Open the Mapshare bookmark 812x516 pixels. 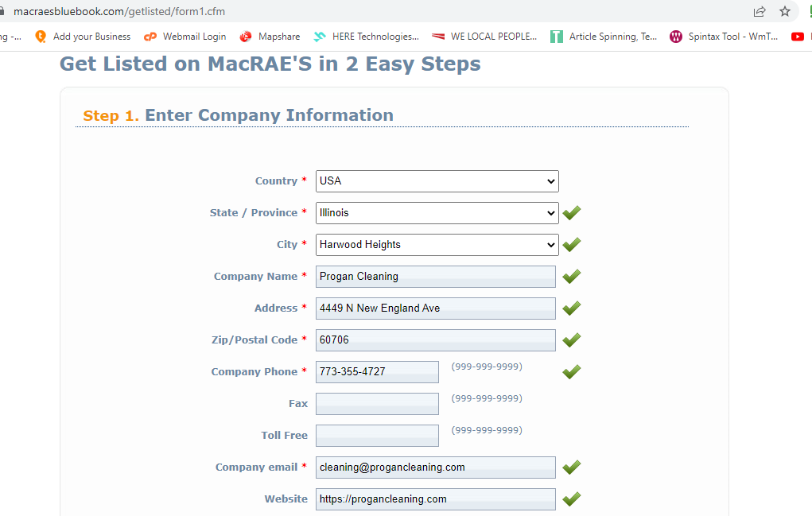[x=270, y=37]
